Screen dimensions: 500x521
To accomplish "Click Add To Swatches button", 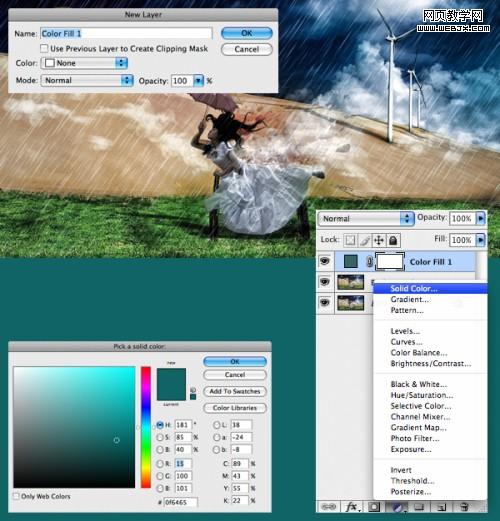I will 235,391.
